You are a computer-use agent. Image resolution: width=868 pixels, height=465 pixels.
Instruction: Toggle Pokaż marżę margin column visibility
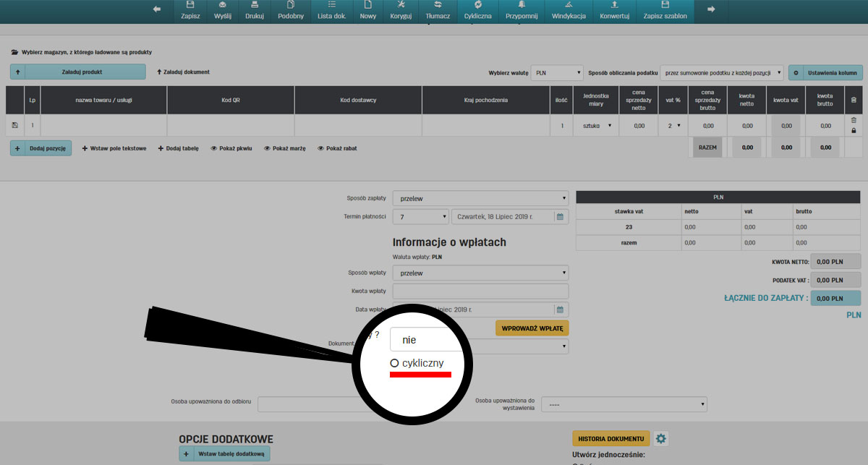pyautogui.click(x=284, y=148)
